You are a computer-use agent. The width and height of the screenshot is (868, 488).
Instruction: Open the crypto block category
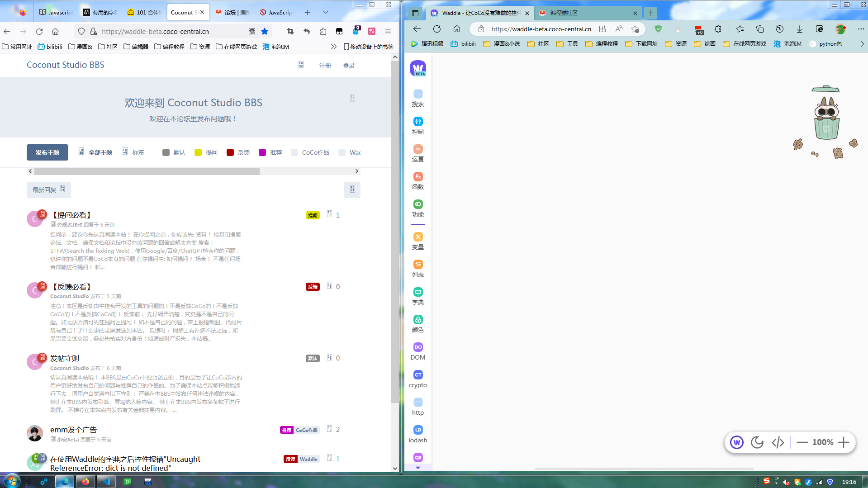[x=418, y=379]
